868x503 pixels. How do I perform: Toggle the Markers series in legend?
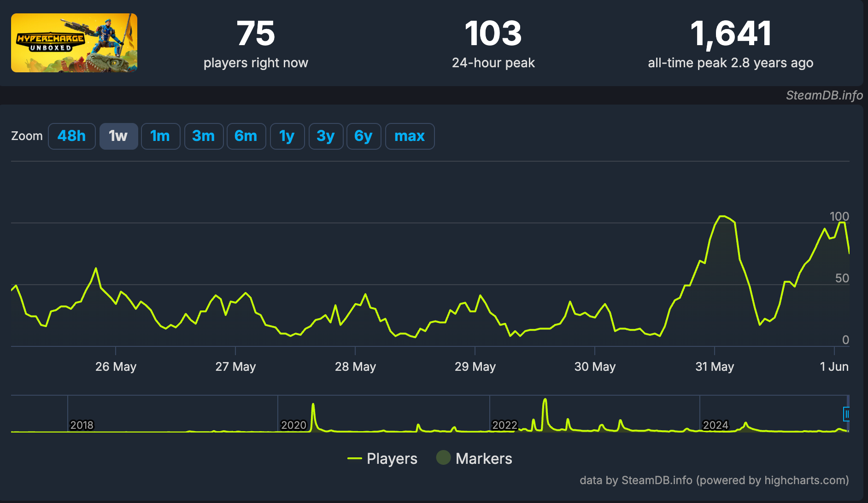point(483,459)
